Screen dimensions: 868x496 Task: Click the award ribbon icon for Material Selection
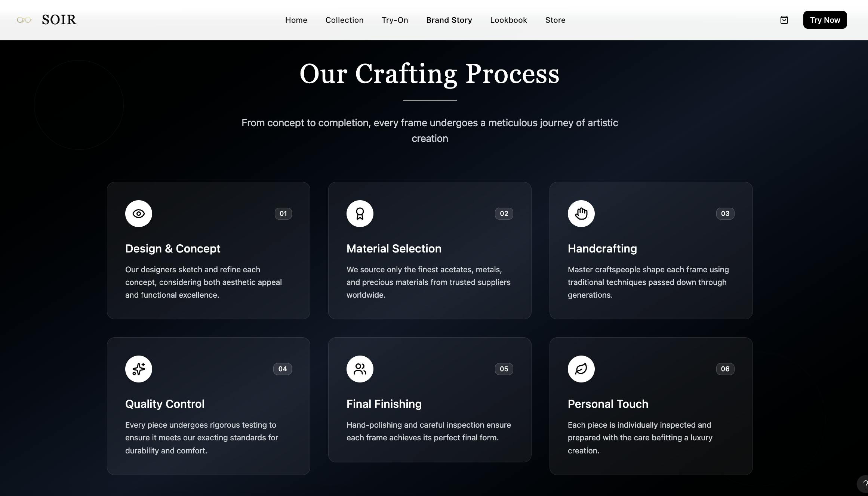click(x=360, y=214)
